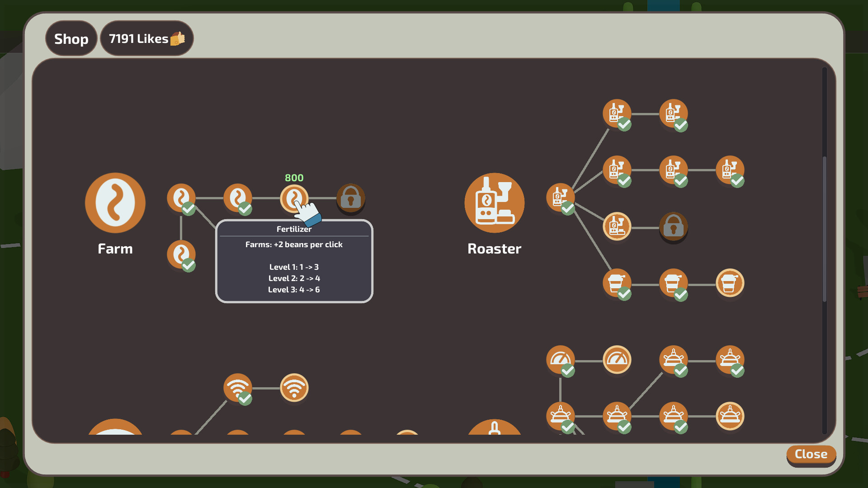Click the second WiFi upgrade node
This screenshot has height=488, width=868.
click(294, 388)
